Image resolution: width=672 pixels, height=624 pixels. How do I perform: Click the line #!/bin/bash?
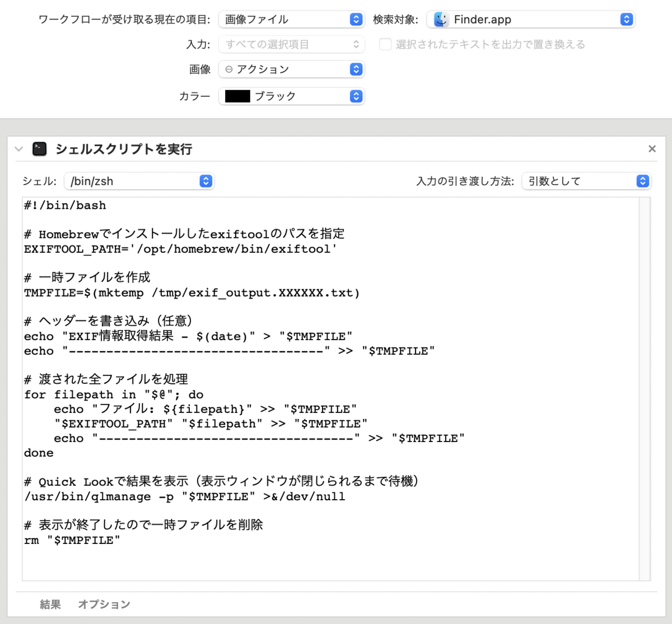(x=65, y=205)
